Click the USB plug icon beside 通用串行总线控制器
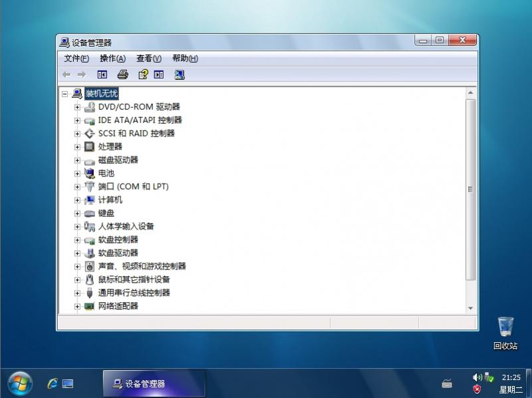 pos(90,293)
